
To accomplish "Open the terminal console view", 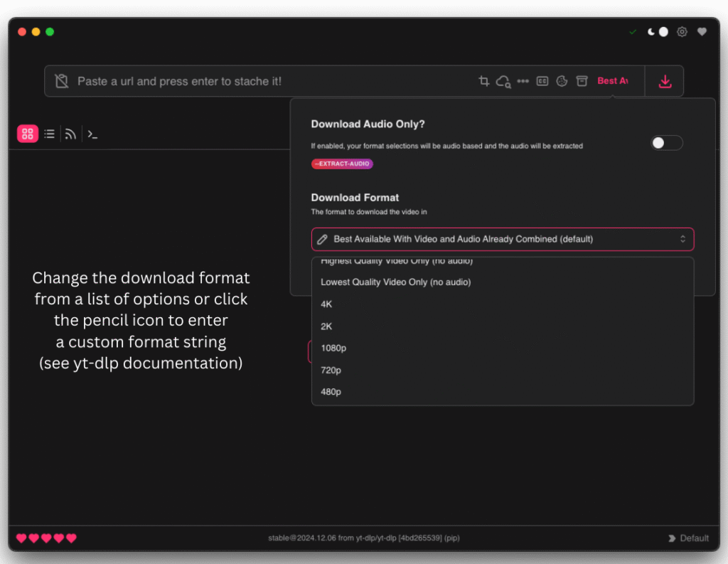I will pos(92,134).
